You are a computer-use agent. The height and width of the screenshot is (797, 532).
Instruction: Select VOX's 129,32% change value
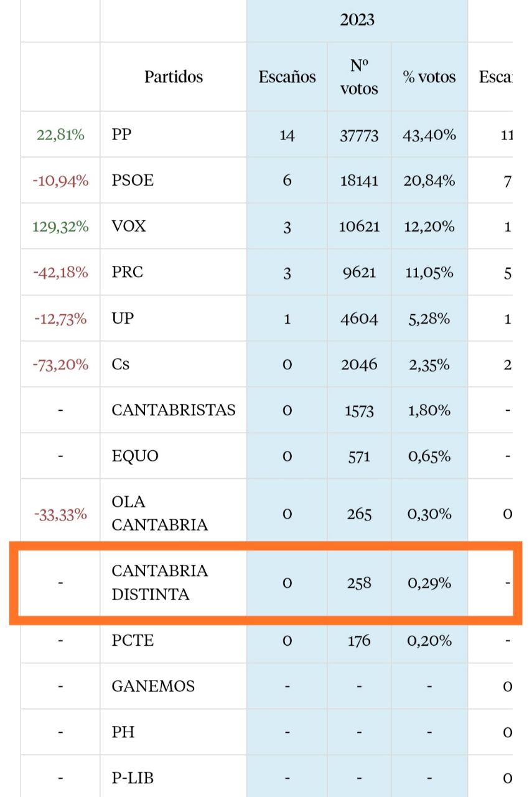point(60,227)
